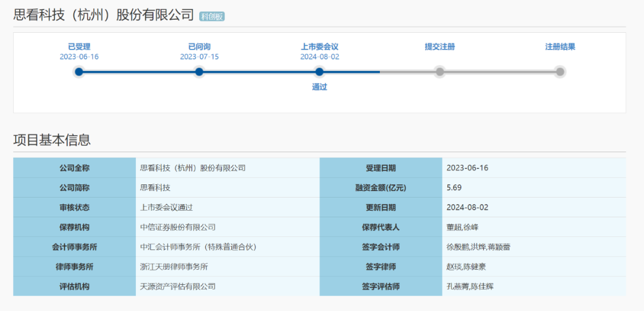Open the 上市委会议 stage label
The height and width of the screenshot is (311, 644).
[320, 47]
